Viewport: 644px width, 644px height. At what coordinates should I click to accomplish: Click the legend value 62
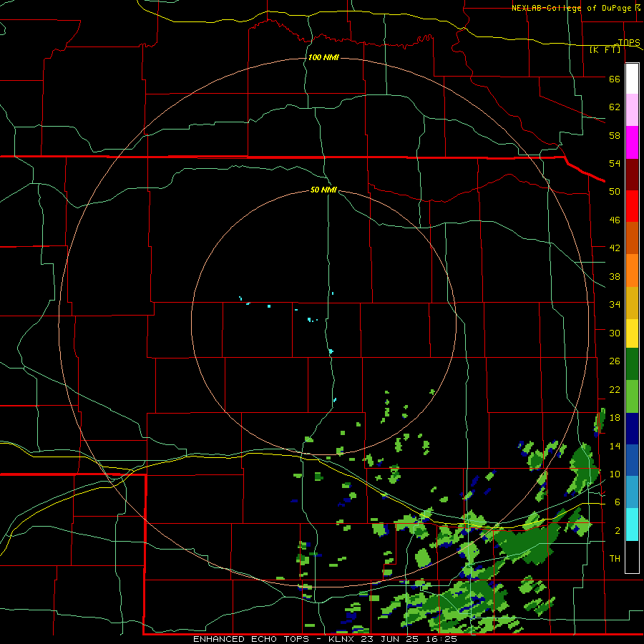(x=615, y=107)
